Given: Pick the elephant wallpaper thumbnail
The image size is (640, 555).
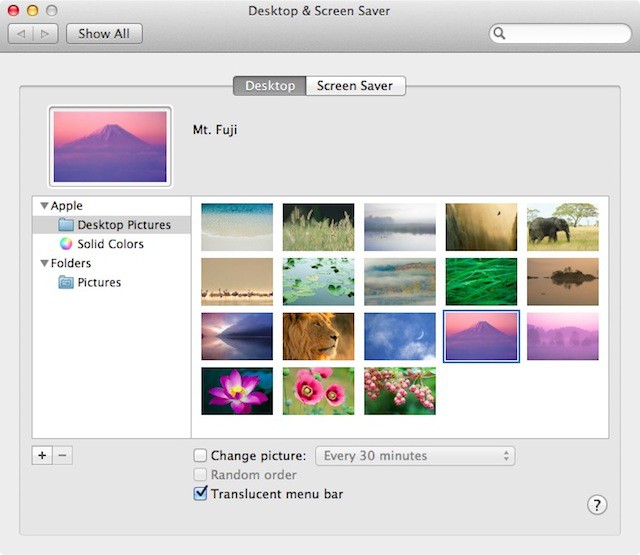Looking at the screenshot, I should click(x=562, y=227).
